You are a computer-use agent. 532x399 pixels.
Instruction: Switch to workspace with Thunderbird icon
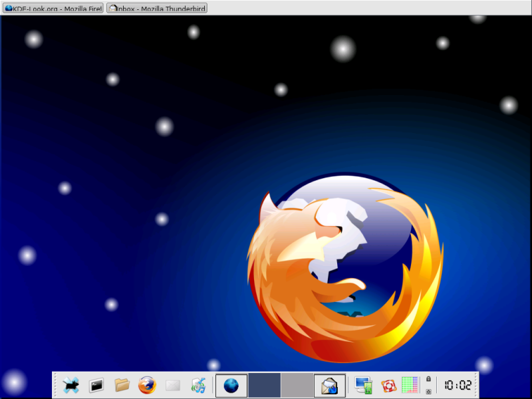coord(329,386)
